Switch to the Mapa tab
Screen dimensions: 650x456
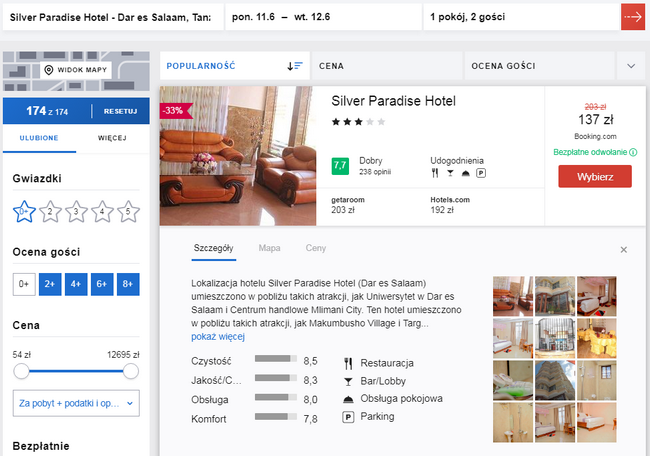(x=269, y=247)
